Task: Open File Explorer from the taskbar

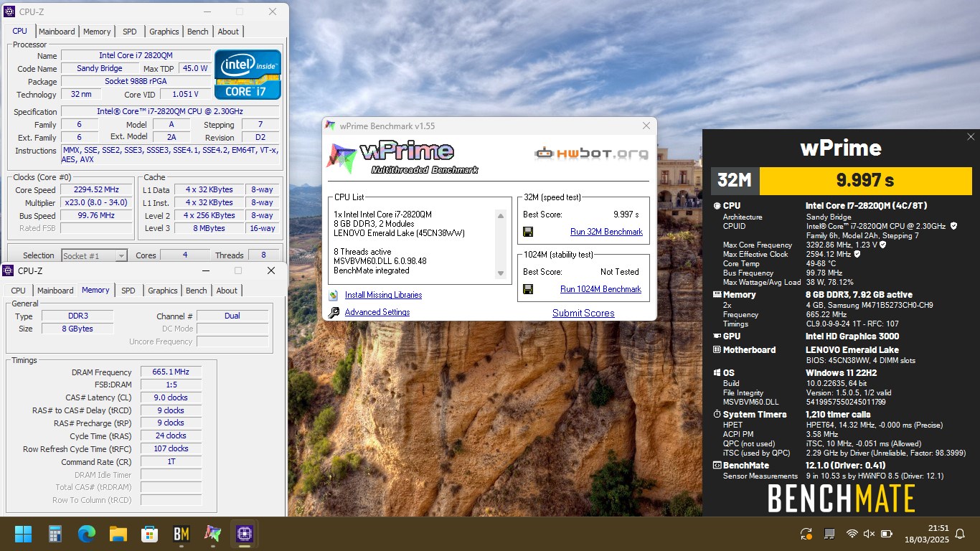Action: coord(118,534)
